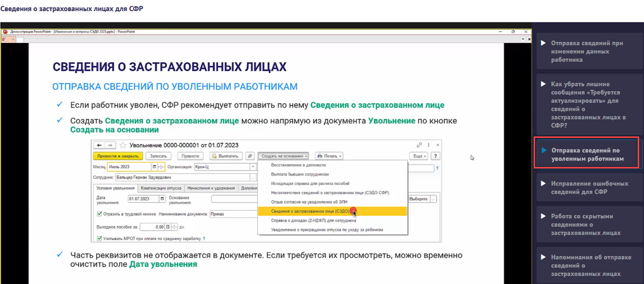Image resolution: width=644 pixels, height=284 pixels.
Task: Click the Провести button
Action: (x=190, y=156)
